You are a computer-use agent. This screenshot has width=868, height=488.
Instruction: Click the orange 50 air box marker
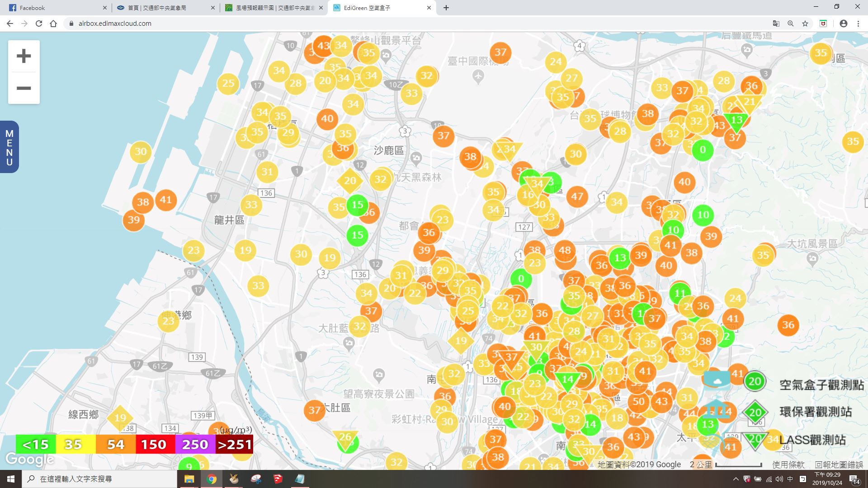[638, 401]
